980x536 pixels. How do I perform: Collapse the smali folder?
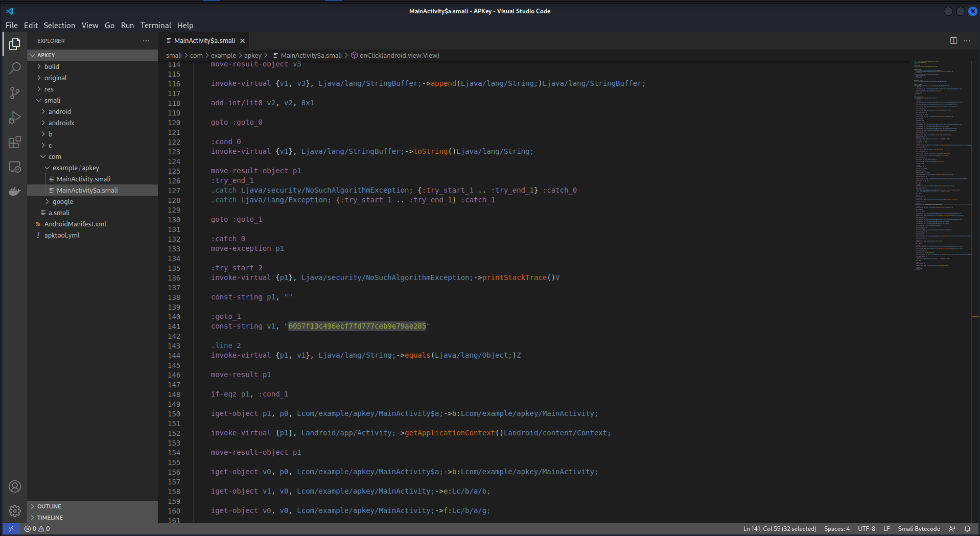click(92, 100)
